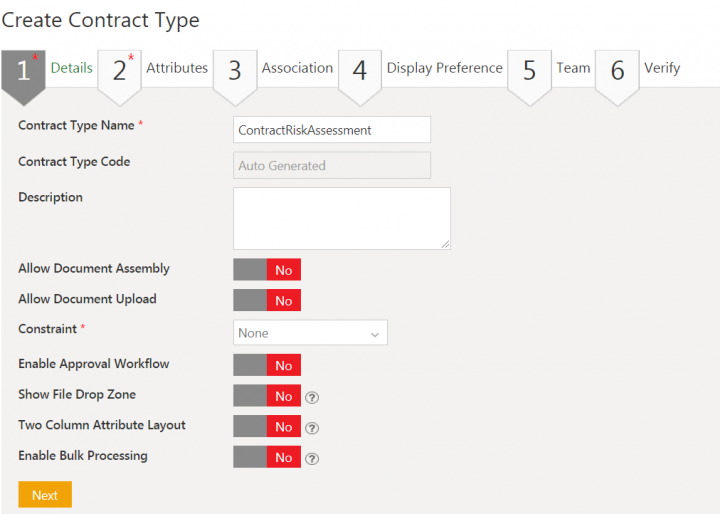Toggle Allow Document Upload switch
Screen dimensions: 720x514
click(x=267, y=300)
